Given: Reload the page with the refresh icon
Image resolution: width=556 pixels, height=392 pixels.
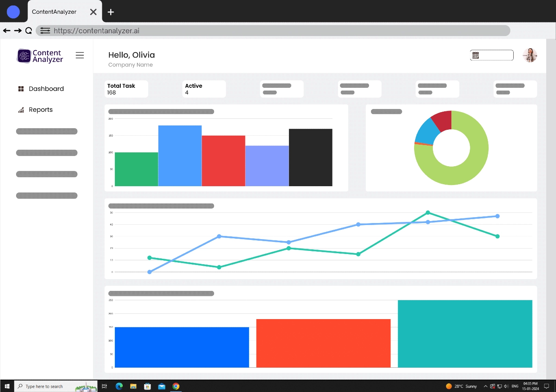Looking at the screenshot, I should 29,30.
